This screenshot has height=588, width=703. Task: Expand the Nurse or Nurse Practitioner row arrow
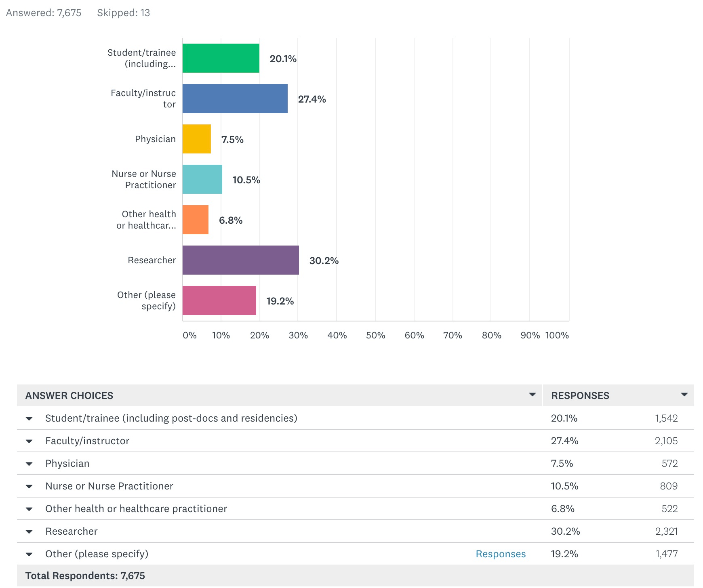(29, 486)
